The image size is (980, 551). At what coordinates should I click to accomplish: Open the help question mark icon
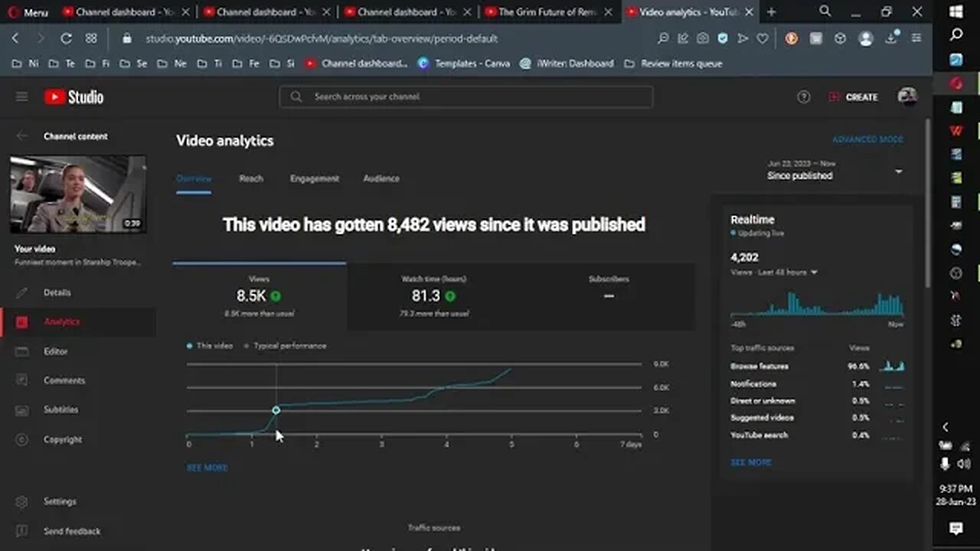pos(803,97)
